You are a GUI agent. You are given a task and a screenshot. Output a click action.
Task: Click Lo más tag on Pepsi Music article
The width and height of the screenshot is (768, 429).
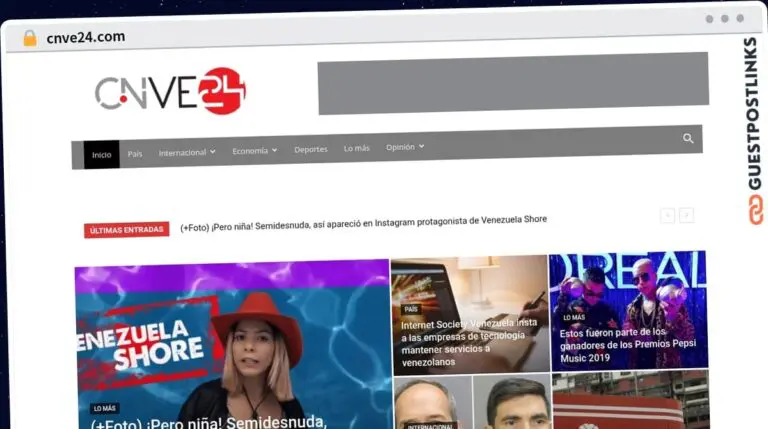[x=574, y=317]
